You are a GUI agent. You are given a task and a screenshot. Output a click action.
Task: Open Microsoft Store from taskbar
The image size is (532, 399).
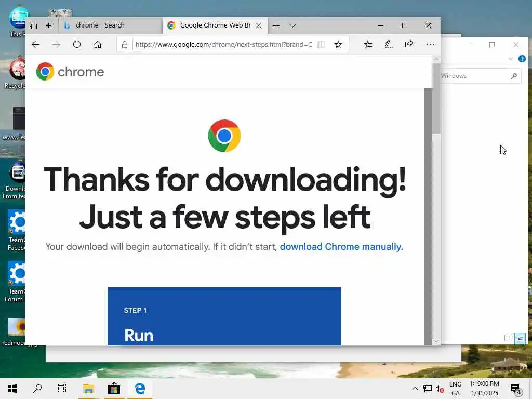point(114,389)
